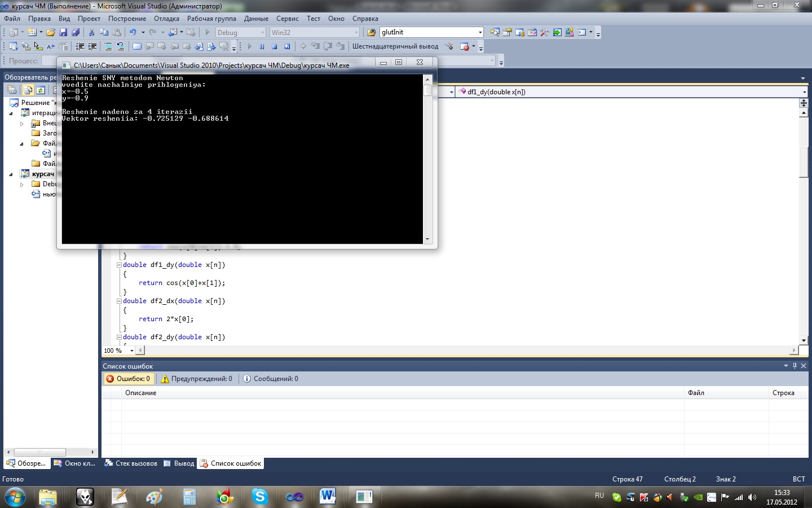Open the glutInit search combo dropdown arrow

(x=480, y=32)
